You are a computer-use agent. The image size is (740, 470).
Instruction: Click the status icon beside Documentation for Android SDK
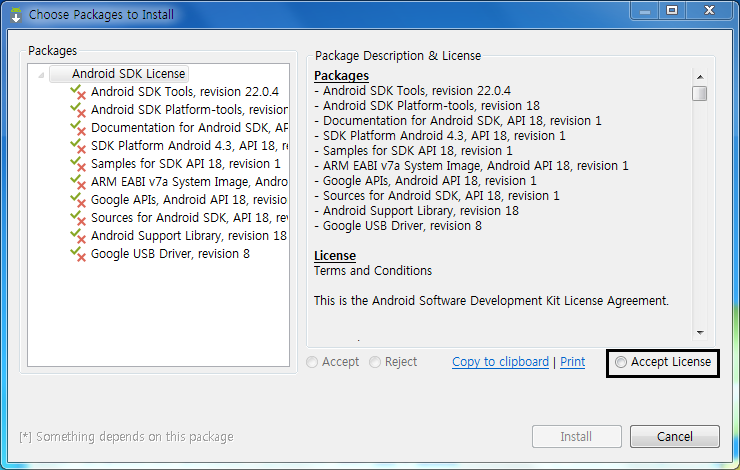[x=78, y=128]
